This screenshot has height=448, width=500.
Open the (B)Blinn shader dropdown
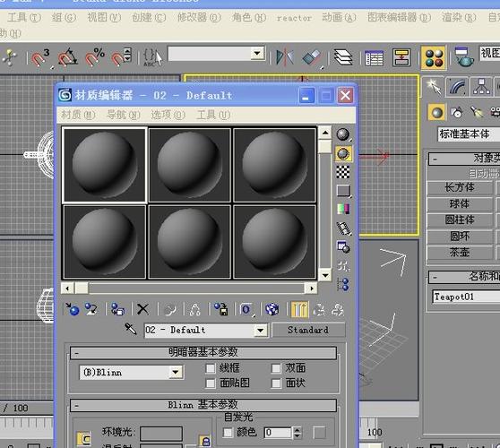(x=176, y=372)
